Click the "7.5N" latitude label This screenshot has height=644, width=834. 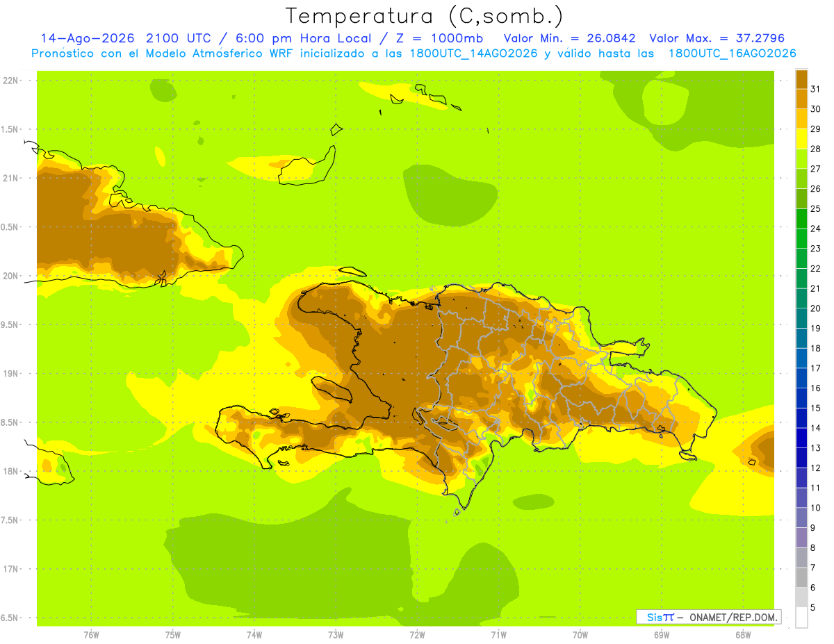(10, 520)
